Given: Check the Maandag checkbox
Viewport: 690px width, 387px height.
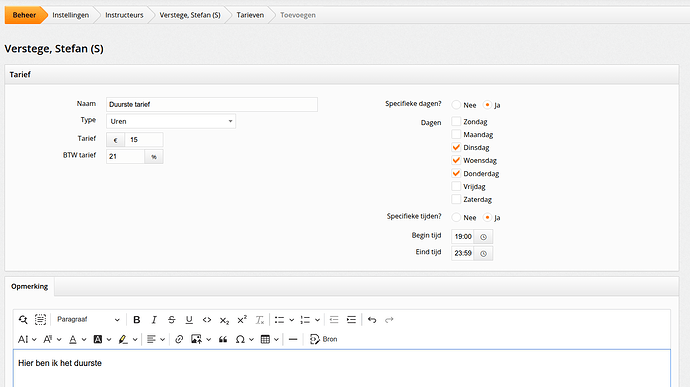Looking at the screenshot, I should [x=456, y=134].
